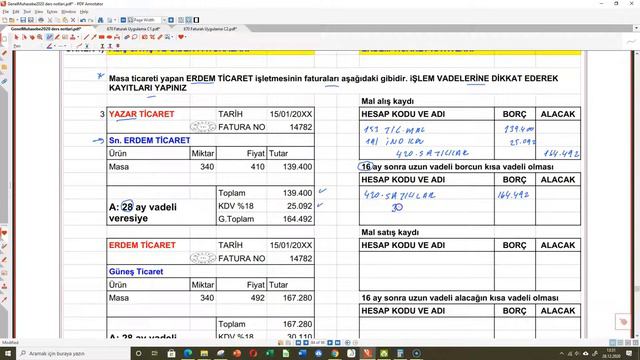Go to previous page in navigation bar
The width and height of the screenshot is (640, 360).
(306, 343)
